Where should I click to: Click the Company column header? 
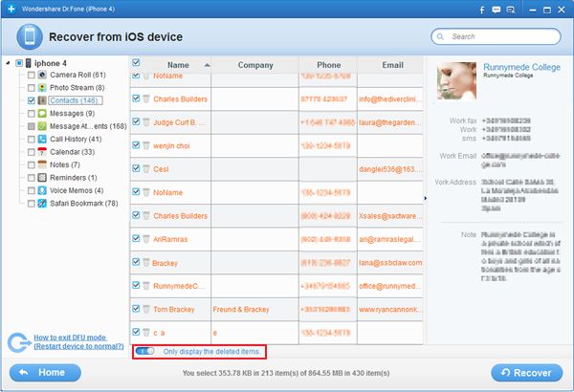pyautogui.click(x=255, y=65)
